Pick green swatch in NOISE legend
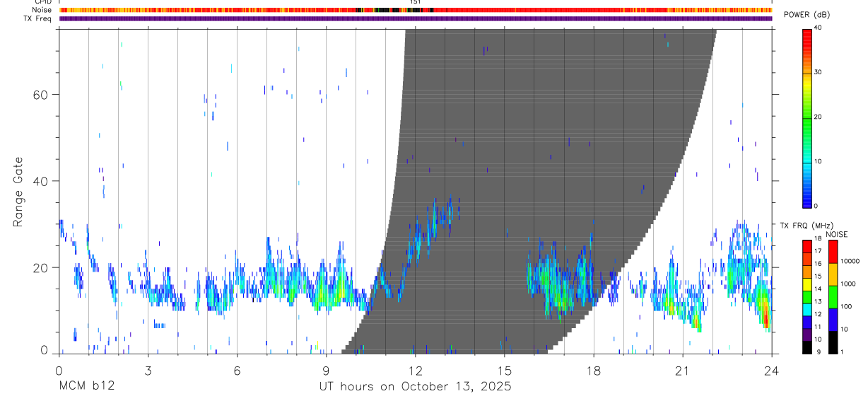Viewport: 868px width, 401px height. point(833,296)
